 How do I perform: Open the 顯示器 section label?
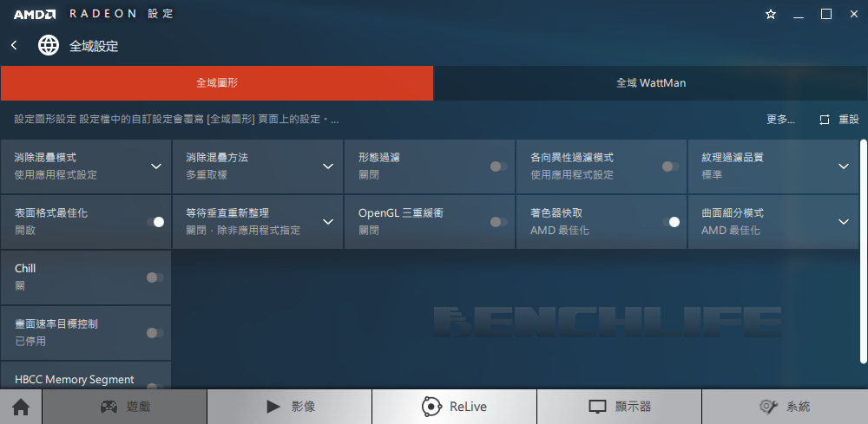tap(634, 407)
